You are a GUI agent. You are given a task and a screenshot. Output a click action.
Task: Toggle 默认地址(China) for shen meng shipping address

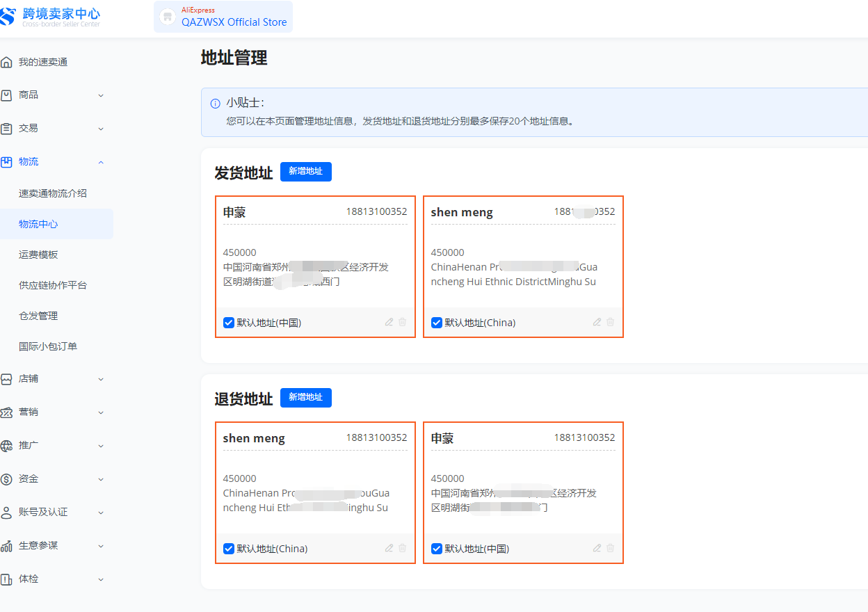[436, 322]
